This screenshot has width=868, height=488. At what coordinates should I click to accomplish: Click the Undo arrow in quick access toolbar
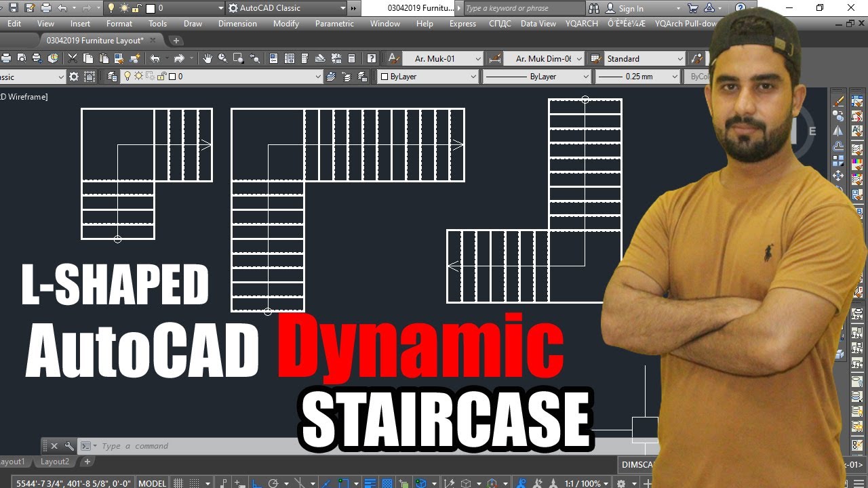pos(62,8)
